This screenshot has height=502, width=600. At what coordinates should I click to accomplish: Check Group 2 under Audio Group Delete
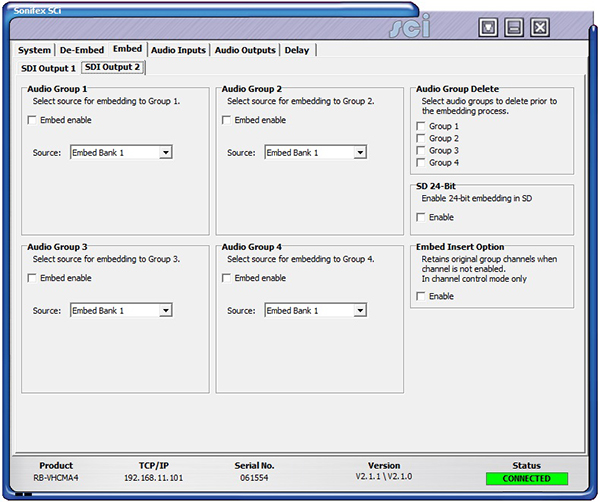click(421, 138)
